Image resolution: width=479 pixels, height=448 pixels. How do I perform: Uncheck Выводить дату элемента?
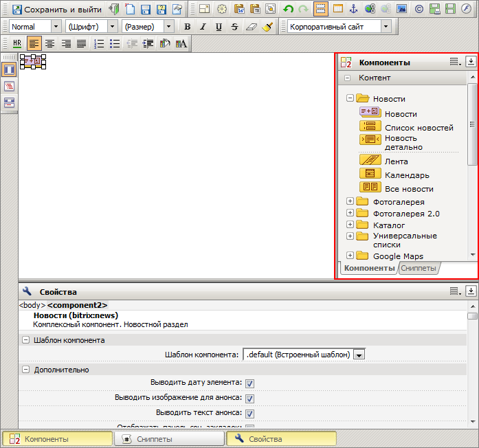click(x=249, y=383)
